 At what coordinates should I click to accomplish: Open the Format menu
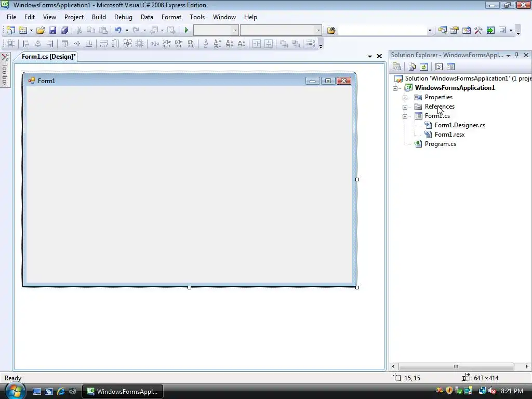tap(171, 17)
